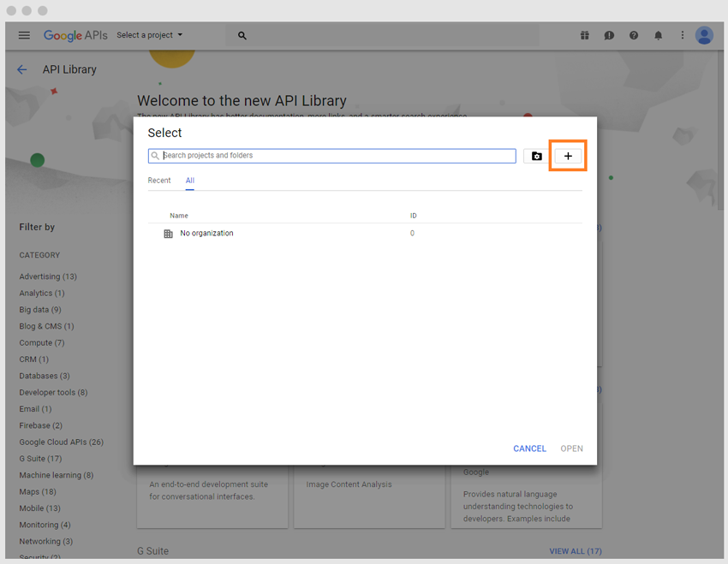The image size is (728, 564).
Task: Open the Select a project dropdown
Action: coord(150,35)
